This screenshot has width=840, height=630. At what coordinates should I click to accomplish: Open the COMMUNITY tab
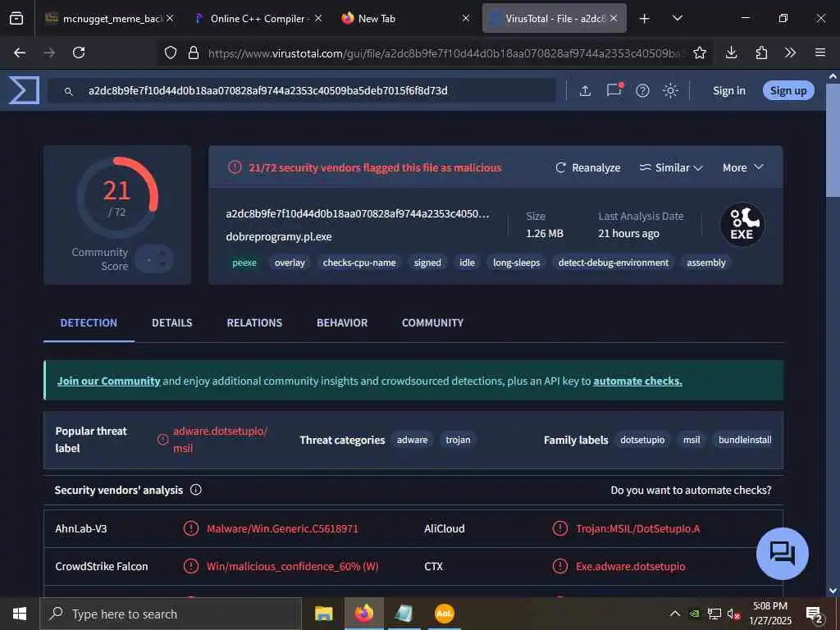click(433, 323)
